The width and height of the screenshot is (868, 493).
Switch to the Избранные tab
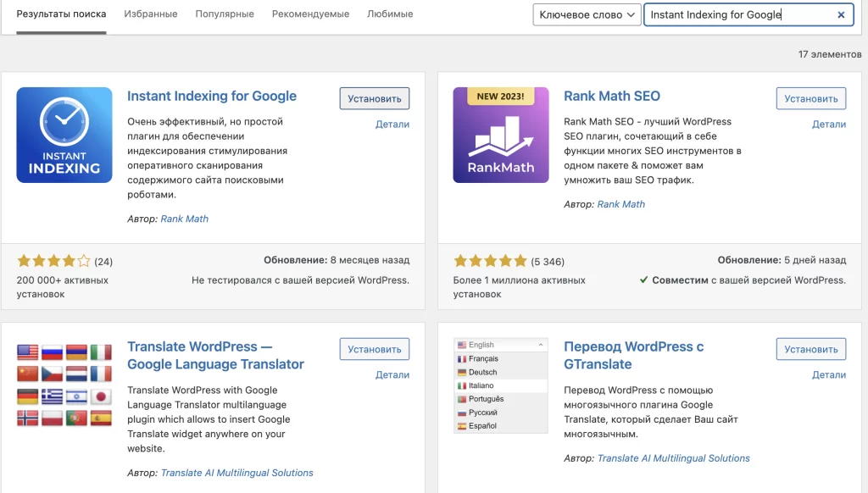tap(151, 14)
